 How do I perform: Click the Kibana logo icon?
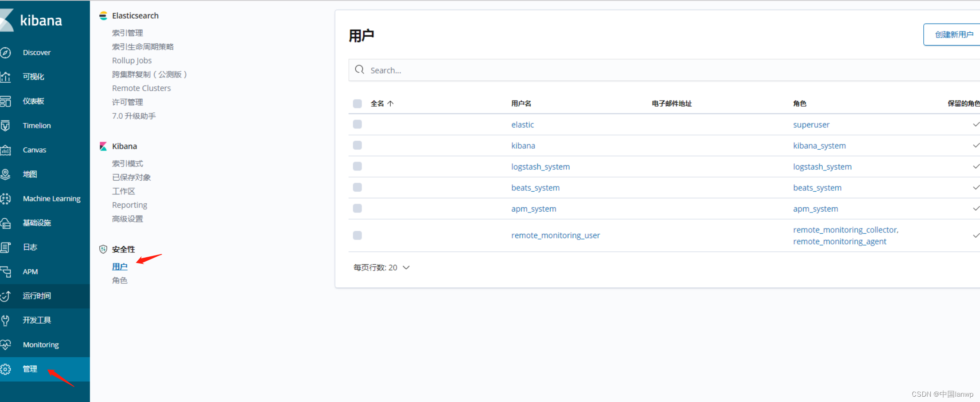6,20
